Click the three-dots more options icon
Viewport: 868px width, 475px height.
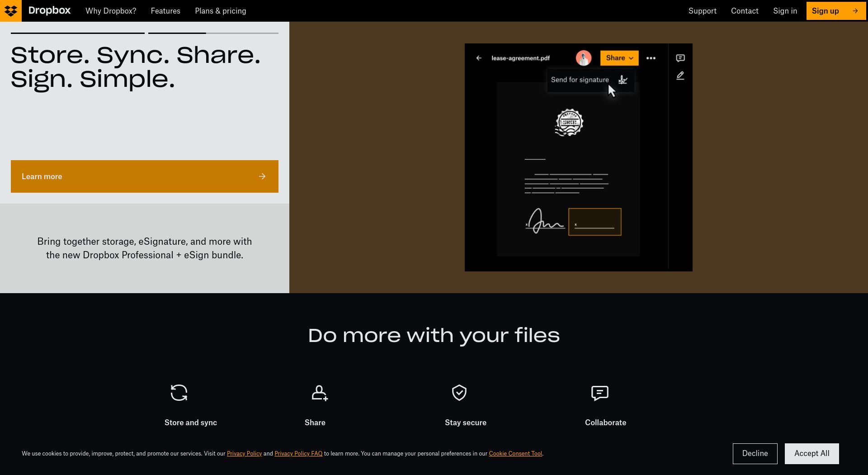click(x=651, y=58)
